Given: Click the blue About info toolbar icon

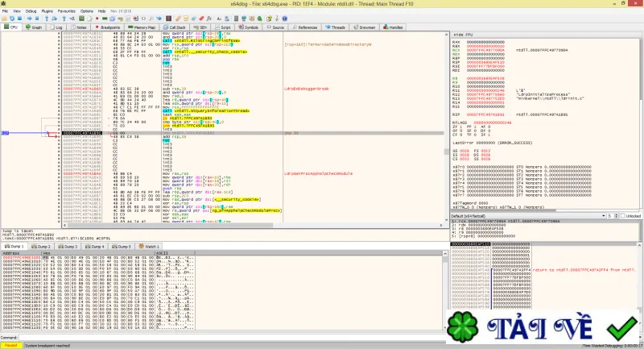Looking at the screenshot, I should tap(284, 19).
